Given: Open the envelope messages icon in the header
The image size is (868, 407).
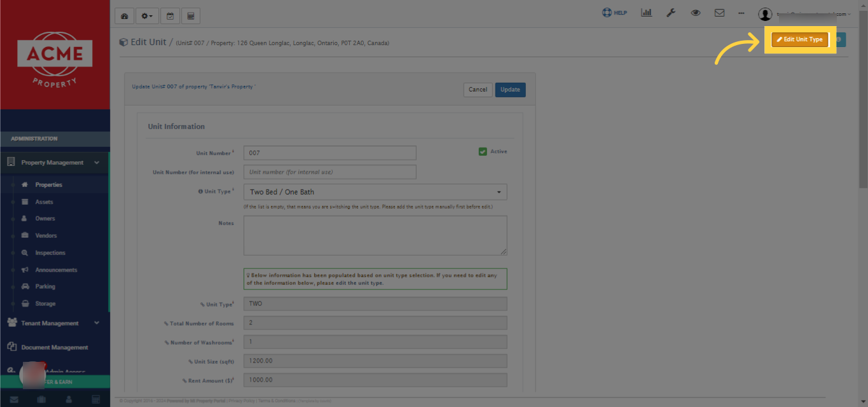Looking at the screenshot, I should pyautogui.click(x=719, y=12).
